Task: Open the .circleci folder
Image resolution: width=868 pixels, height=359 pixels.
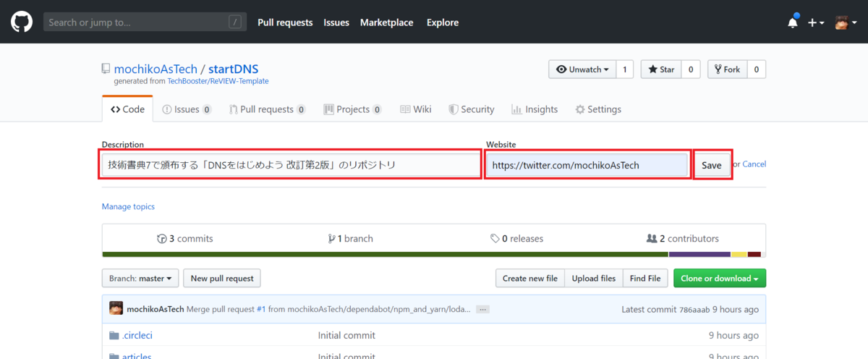Action: tap(137, 335)
